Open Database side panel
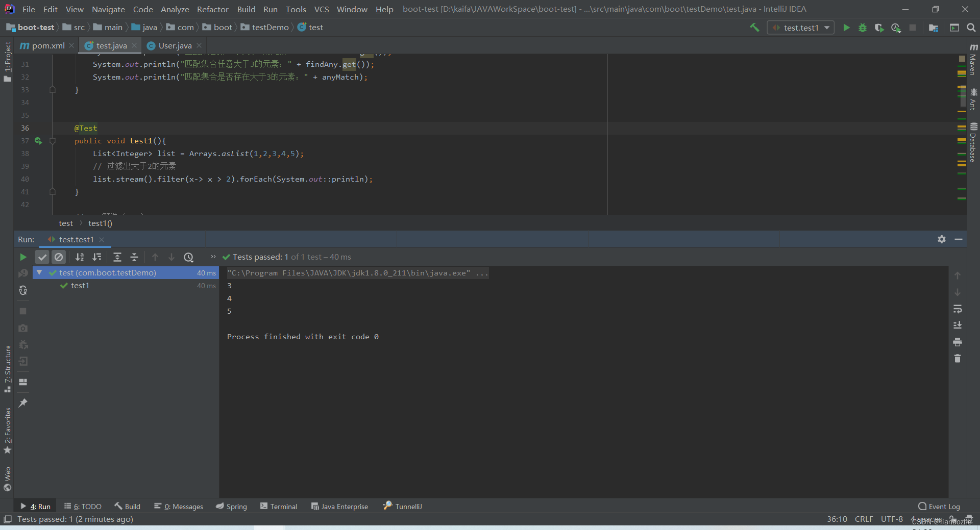This screenshot has width=980, height=530. click(973, 143)
